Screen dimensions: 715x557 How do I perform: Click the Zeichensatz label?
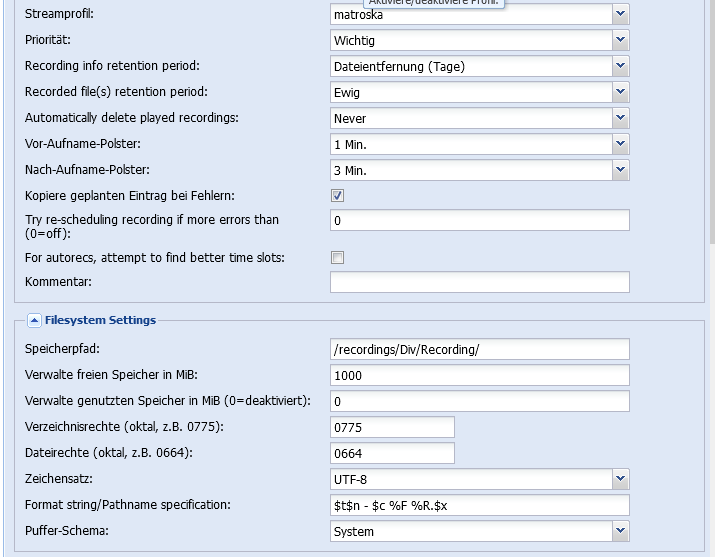[58, 479]
